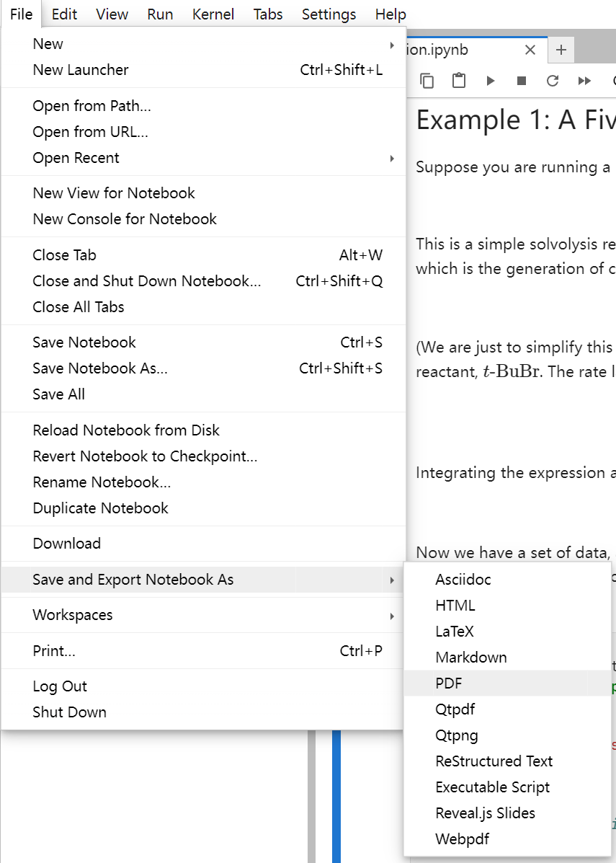Run the current cell with the play icon

491,81
